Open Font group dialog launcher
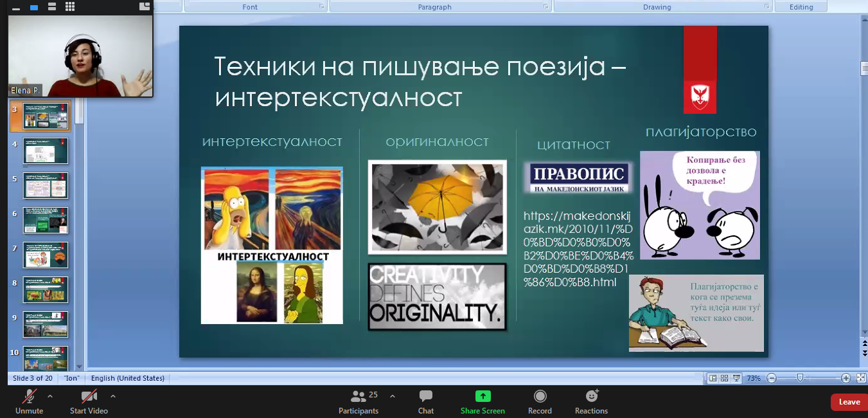 click(x=321, y=6)
